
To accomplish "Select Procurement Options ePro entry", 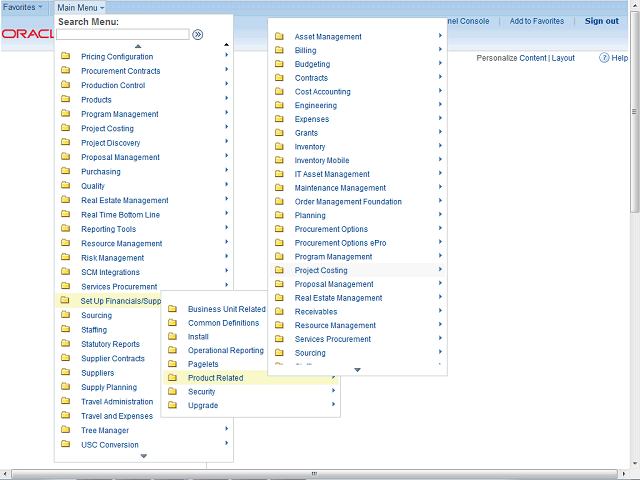I will coord(340,243).
